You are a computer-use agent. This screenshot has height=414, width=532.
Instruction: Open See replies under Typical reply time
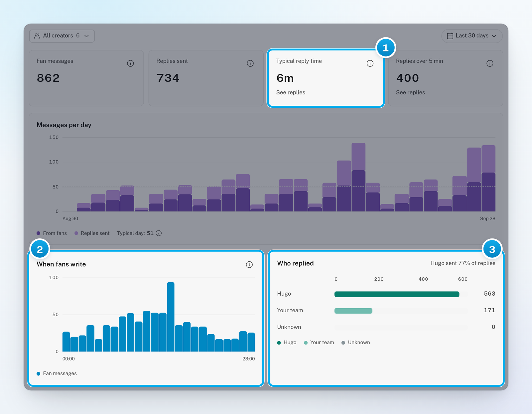click(291, 92)
